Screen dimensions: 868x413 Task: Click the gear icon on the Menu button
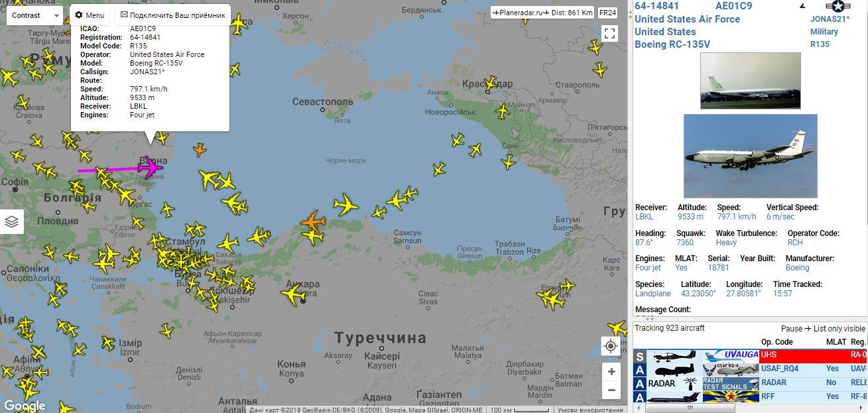tap(79, 14)
